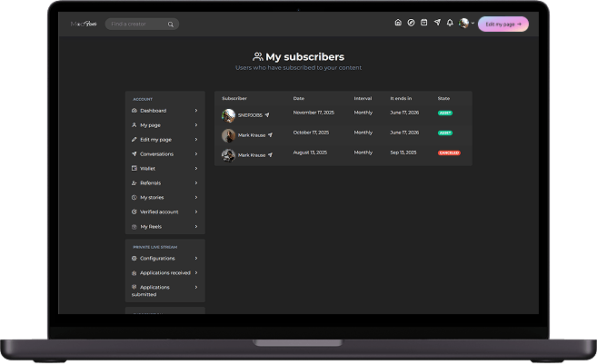Image resolution: width=597 pixels, height=364 pixels.
Task: Expand the Applications received chevron
Action: click(196, 272)
